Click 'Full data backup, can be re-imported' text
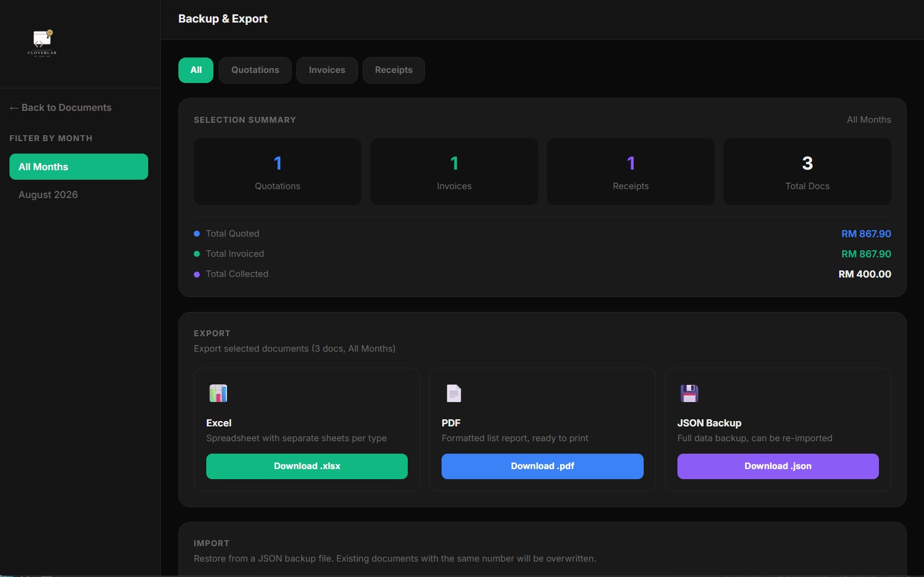924x577 pixels. [755, 438]
